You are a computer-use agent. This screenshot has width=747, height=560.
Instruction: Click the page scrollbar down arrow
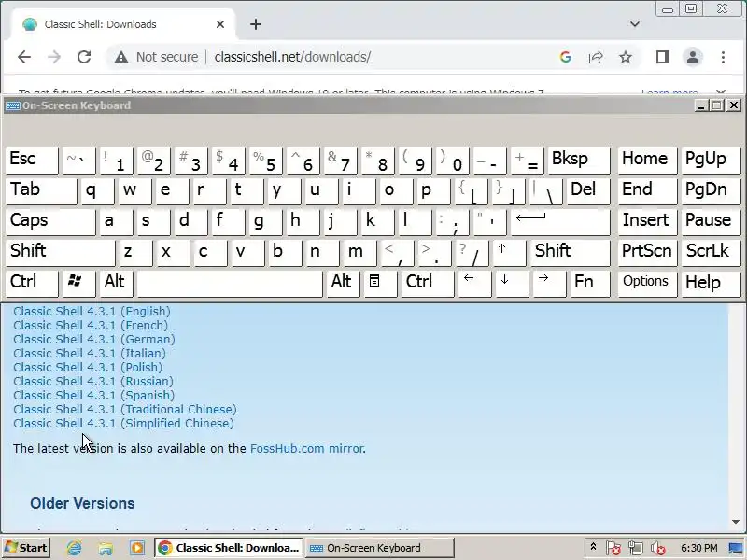click(x=736, y=522)
